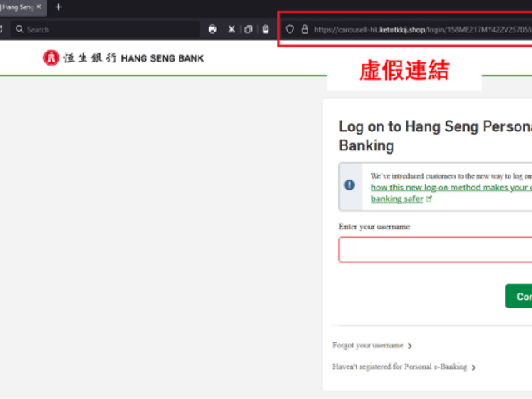Click the heading "Log on to Hang Seng Personal Banking"
This screenshot has width=532, height=399.
tap(436, 135)
